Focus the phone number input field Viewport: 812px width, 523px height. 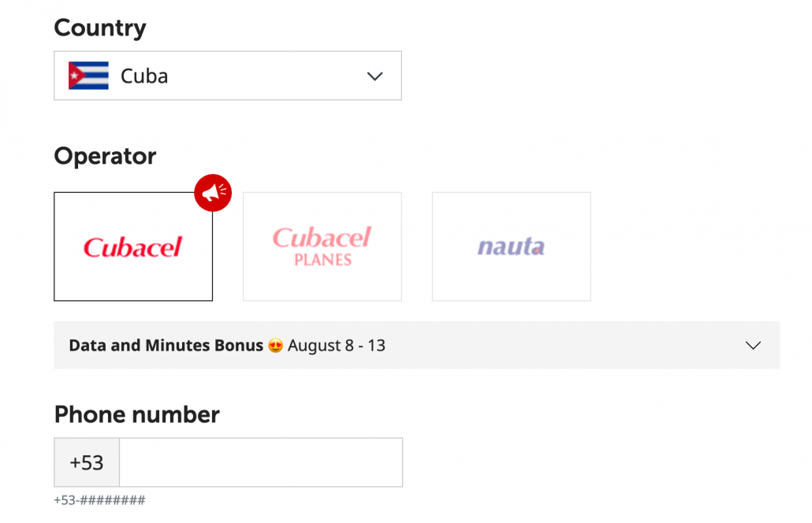pyautogui.click(x=261, y=462)
